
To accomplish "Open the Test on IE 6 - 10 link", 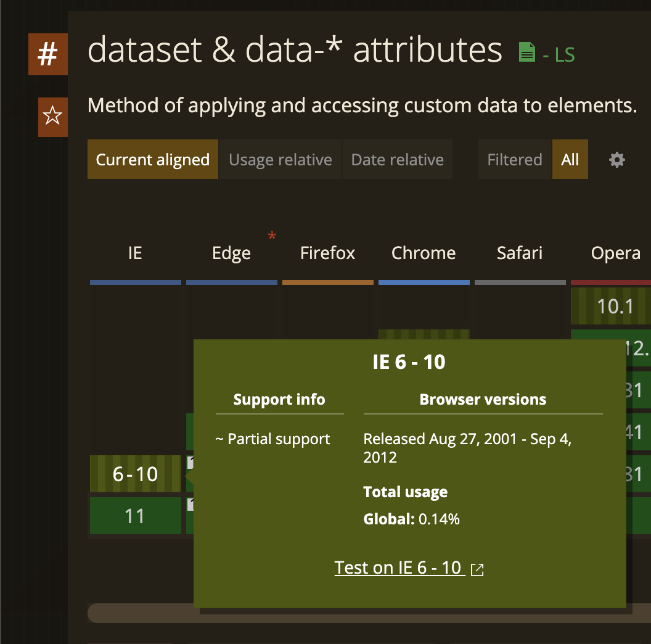I will tap(398, 568).
